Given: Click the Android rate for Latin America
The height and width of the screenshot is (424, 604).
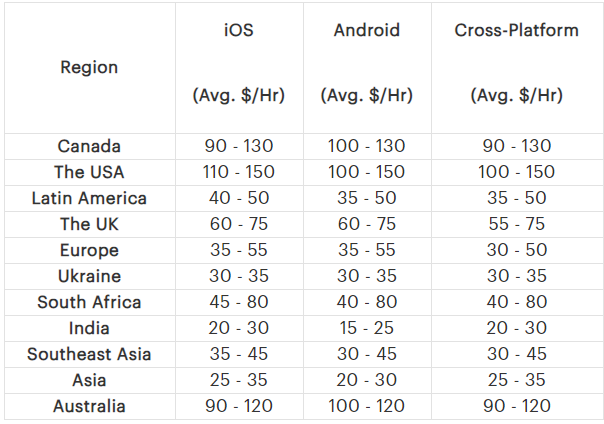Looking at the screenshot, I should coord(366,198).
